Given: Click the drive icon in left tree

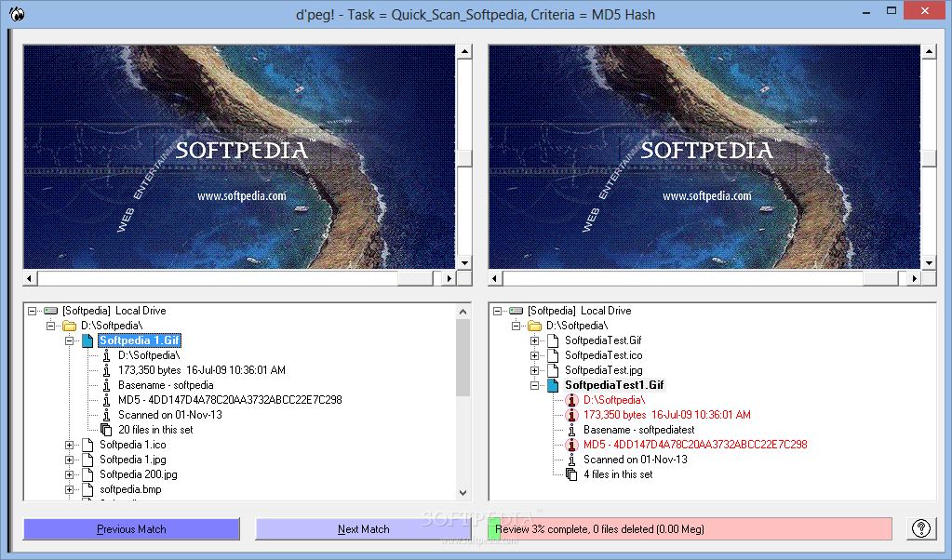Looking at the screenshot, I should pyautogui.click(x=51, y=311).
